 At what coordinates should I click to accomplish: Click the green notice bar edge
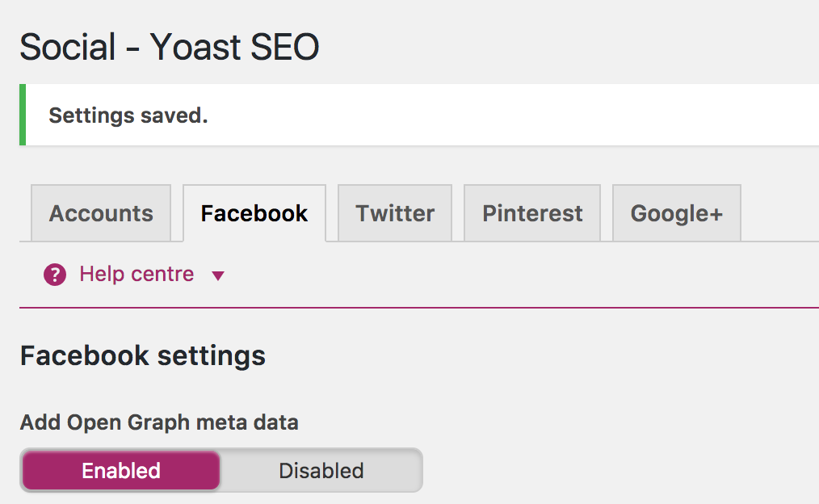pyautogui.click(x=23, y=115)
